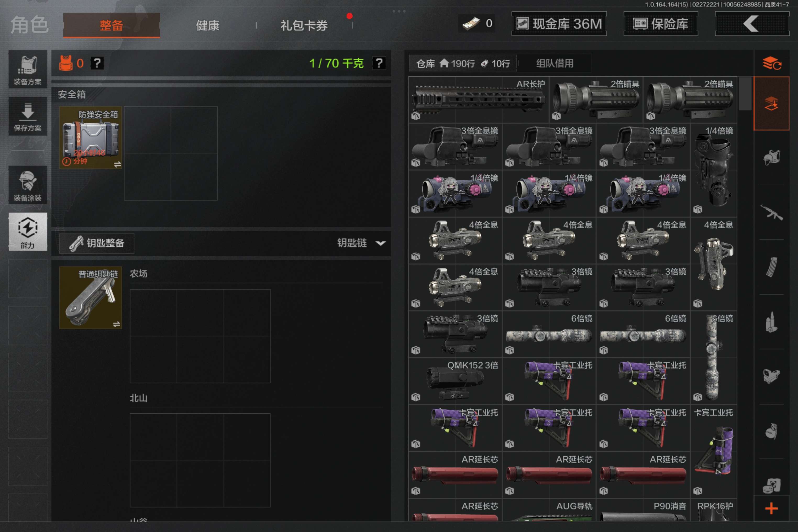Click the orange plus icon in sidebar
This screenshot has width=798, height=532.
(x=771, y=509)
